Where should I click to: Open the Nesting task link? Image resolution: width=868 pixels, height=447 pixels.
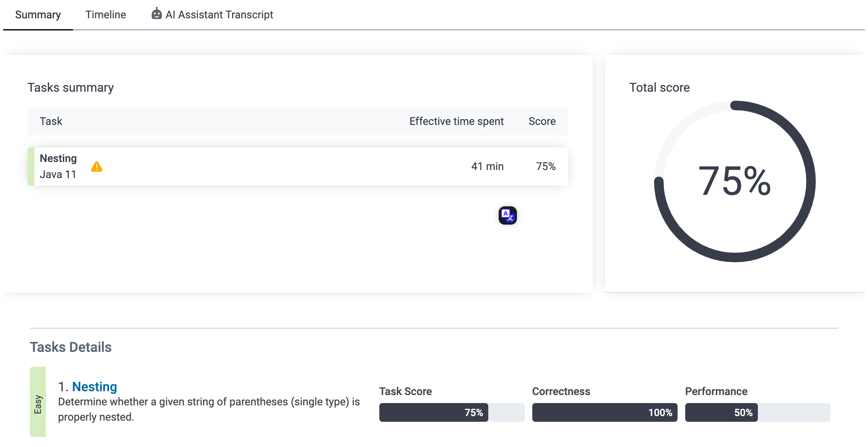94,387
